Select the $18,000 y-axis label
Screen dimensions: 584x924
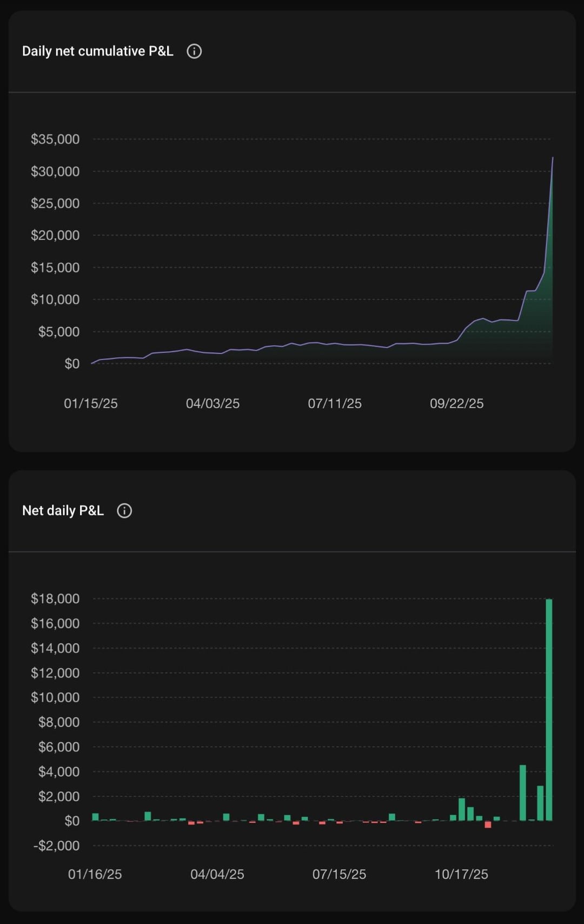55,599
